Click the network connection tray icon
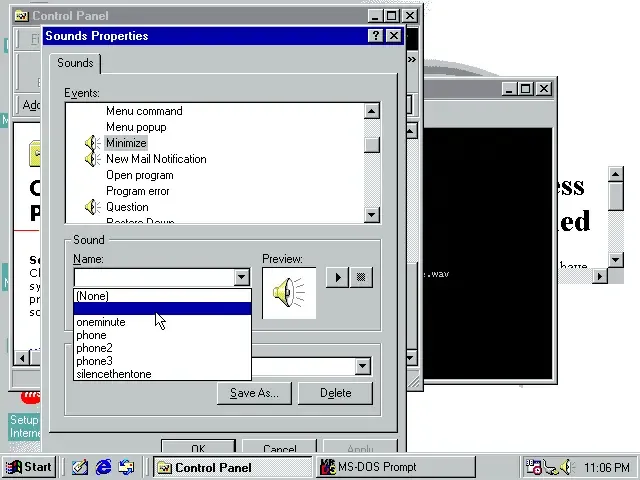 (551, 468)
